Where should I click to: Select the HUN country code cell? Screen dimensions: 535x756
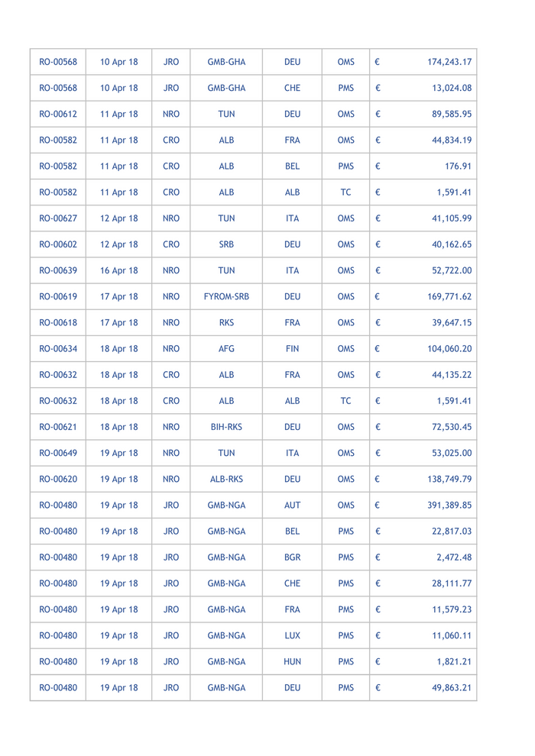[x=291, y=661]
